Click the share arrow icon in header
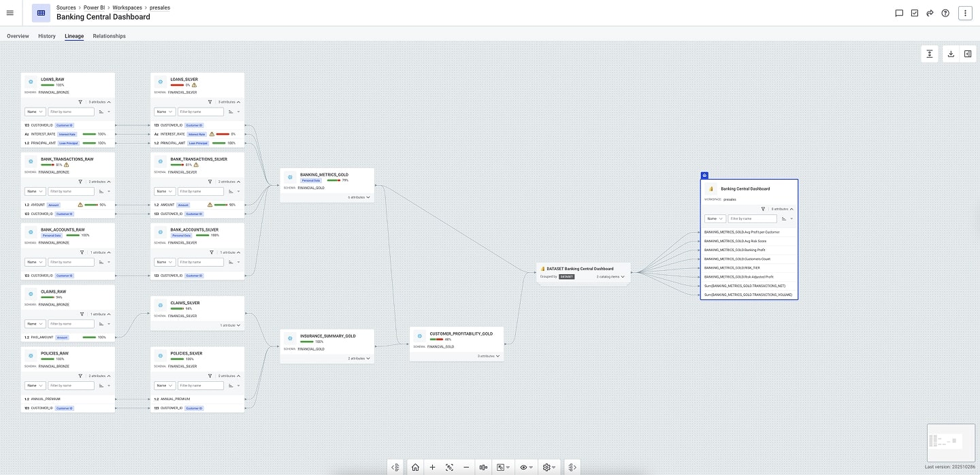This screenshot has width=980, height=475. pos(930,13)
